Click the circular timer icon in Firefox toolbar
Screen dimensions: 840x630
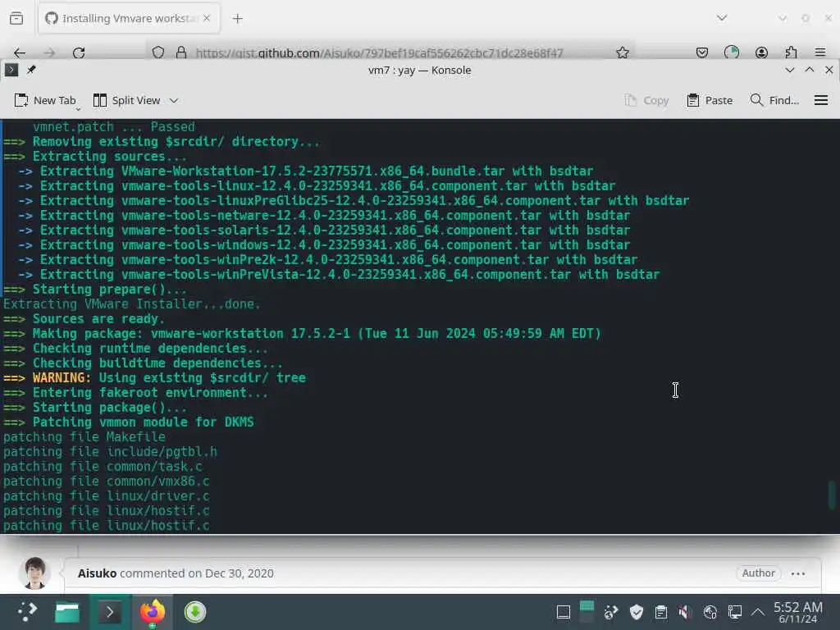(731, 52)
